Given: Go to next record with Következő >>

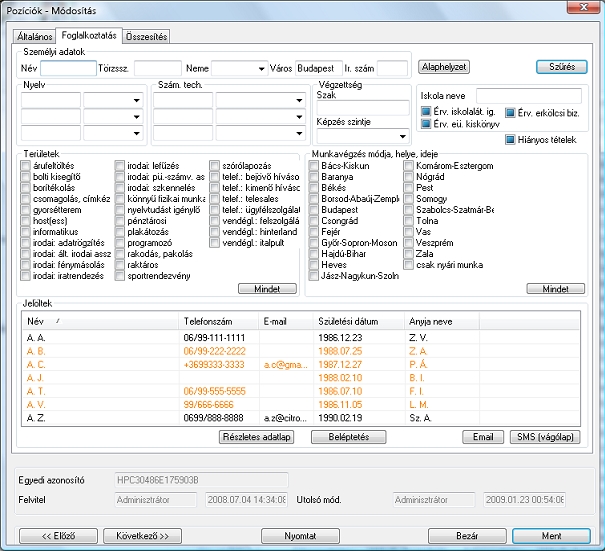Looking at the screenshot, I should pos(142,536).
